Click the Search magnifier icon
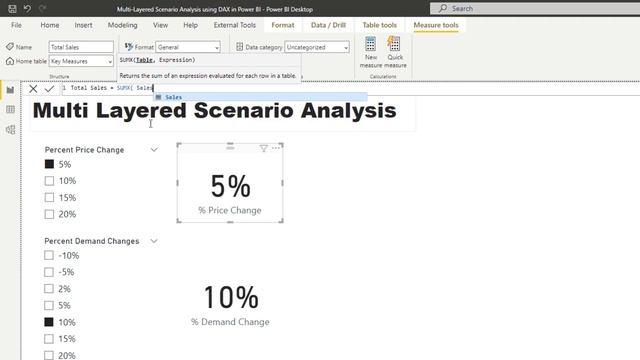The image size is (640, 360). pos(442,8)
